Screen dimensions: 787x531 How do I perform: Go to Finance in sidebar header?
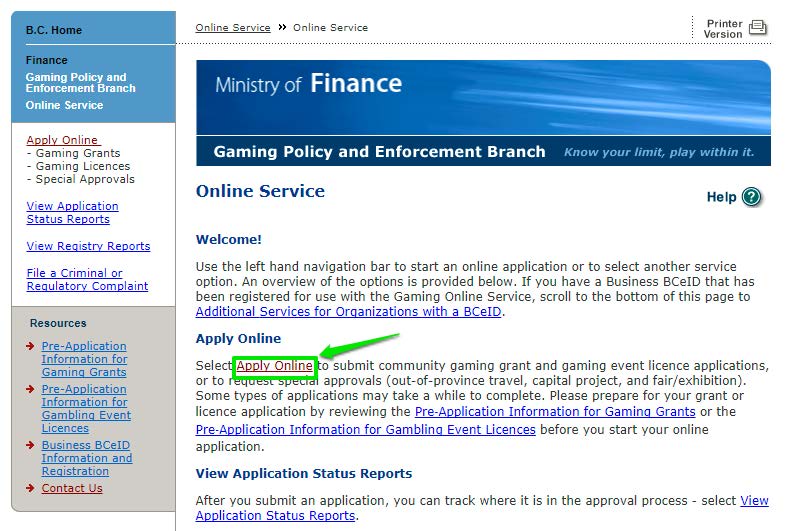[47, 60]
